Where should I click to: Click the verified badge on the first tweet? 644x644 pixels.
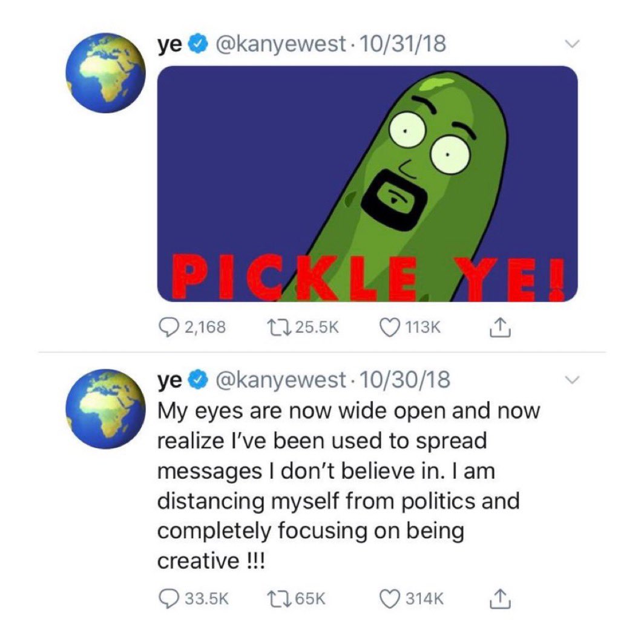(199, 44)
